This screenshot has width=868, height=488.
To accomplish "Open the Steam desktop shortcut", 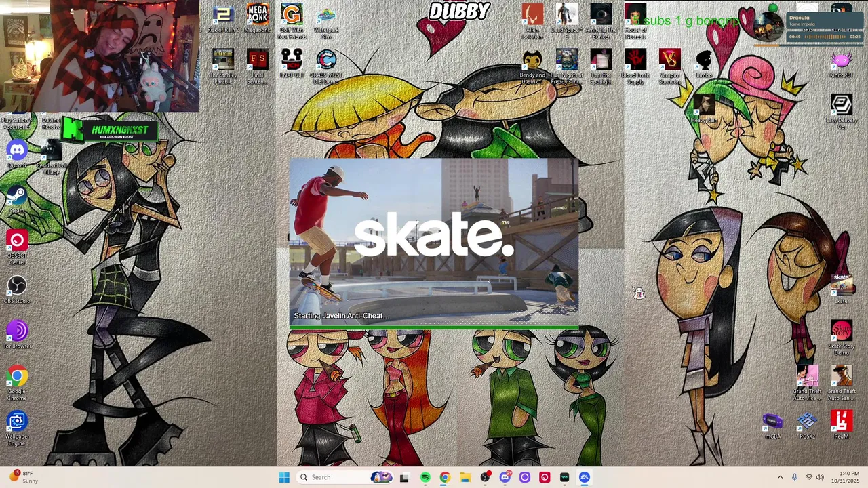I will [x=17, y=200].
